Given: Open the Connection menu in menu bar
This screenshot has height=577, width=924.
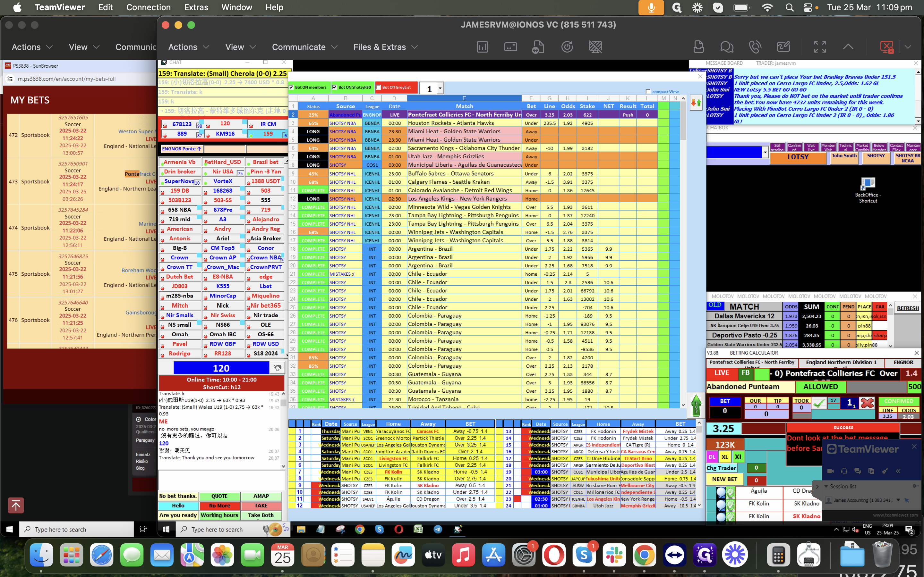Looking at the screenshot, I should pos(148,7).
